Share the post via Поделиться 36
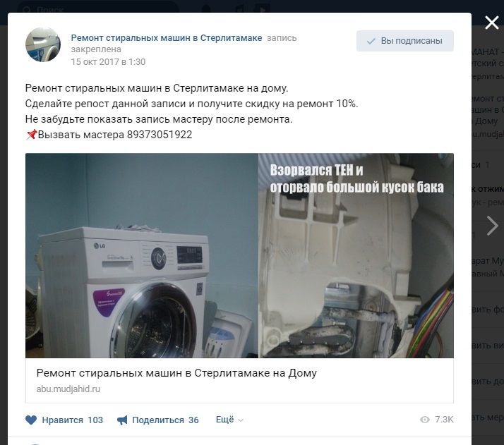This screenshot has width=504, height=445. (158, 420)
